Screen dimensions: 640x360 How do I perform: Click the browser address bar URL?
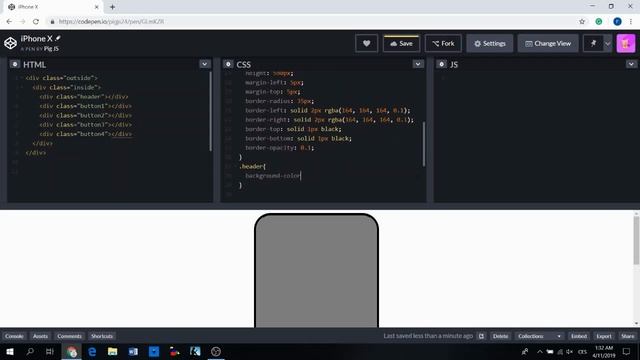111,22
